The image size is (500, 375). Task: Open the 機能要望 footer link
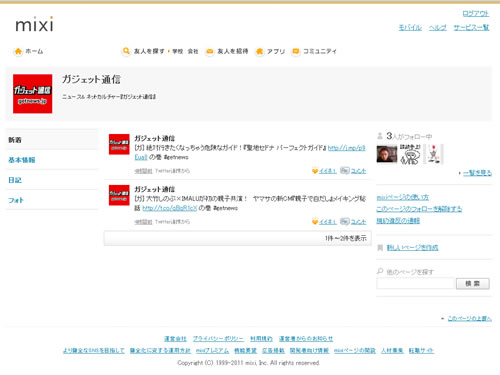click(245, 351)
